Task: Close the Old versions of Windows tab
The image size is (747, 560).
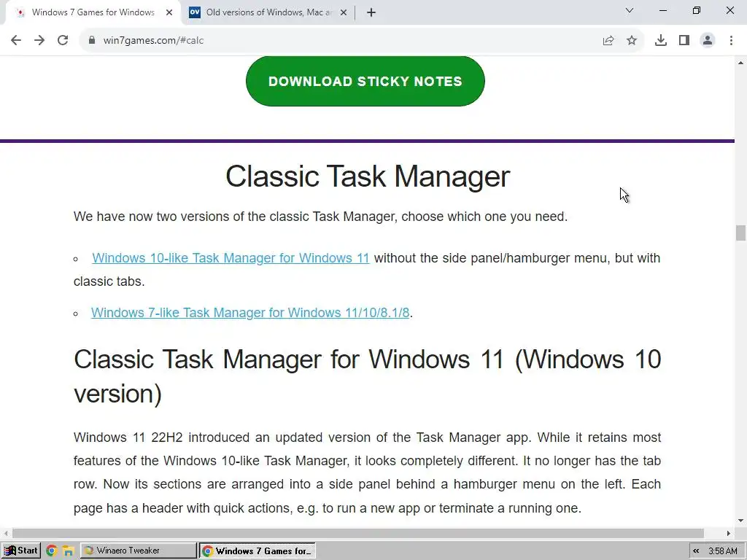Action: pyautogui.click(x=343, y=12)
